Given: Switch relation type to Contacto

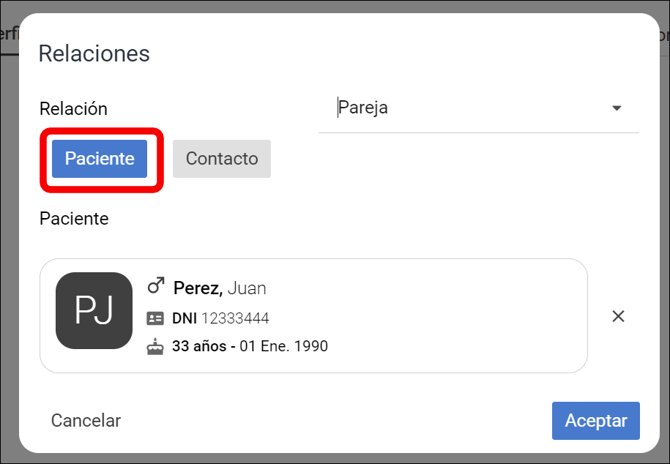Looking at the screenshot, I should 221,159.
